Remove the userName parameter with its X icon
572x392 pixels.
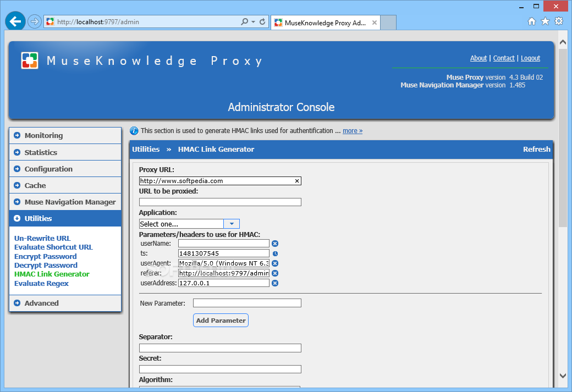click(x=275, y=244)
